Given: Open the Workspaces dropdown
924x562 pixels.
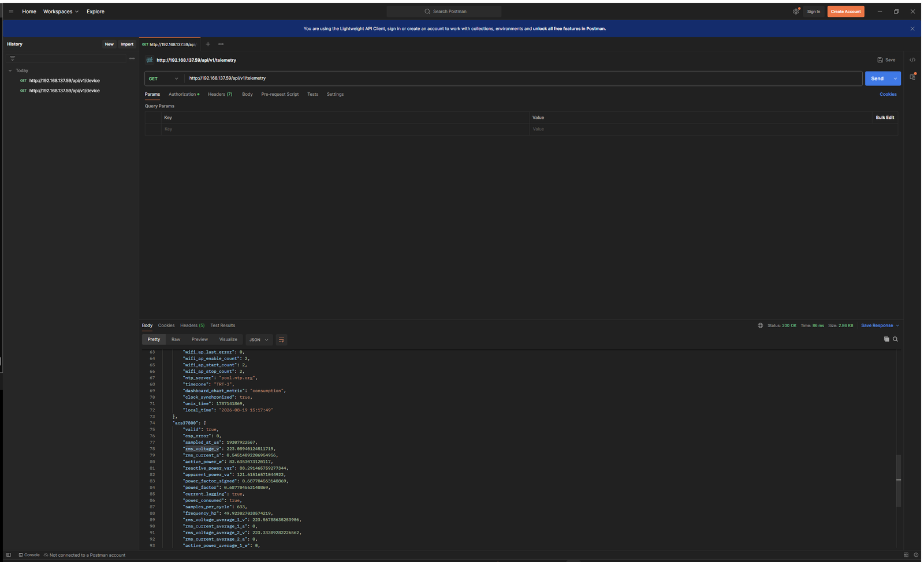Looking at the screenshot, I should click(61, 12).
